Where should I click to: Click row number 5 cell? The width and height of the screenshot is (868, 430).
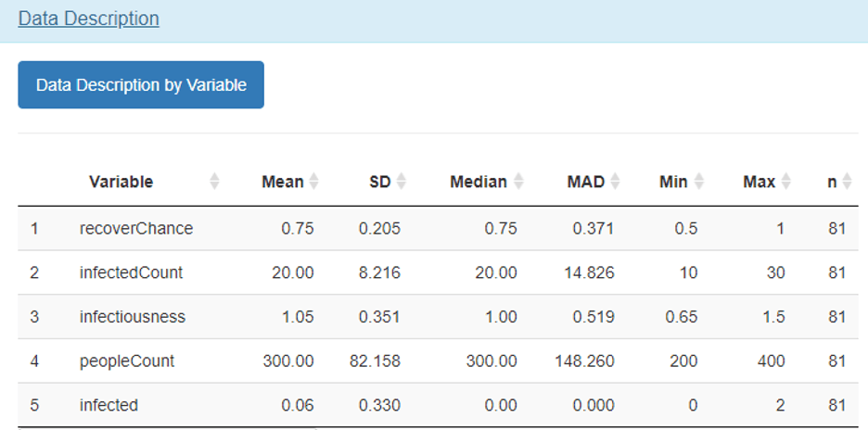tap(34, 405)
